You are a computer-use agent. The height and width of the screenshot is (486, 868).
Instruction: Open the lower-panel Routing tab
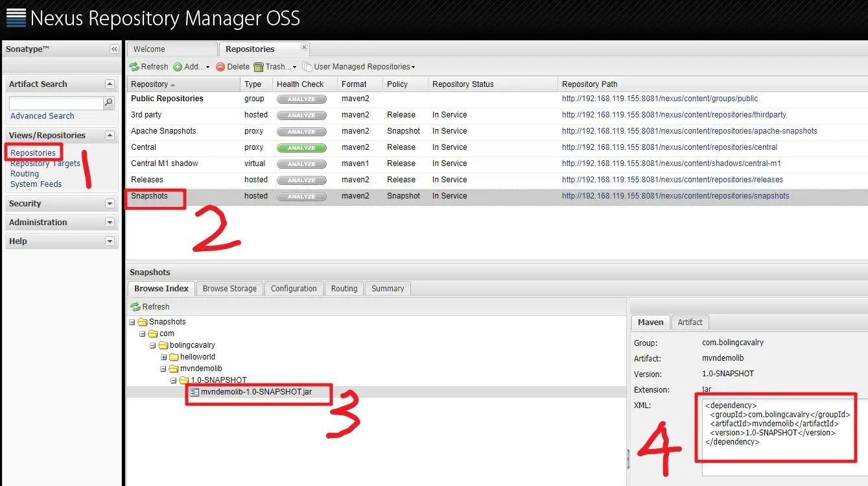[344, 289]
